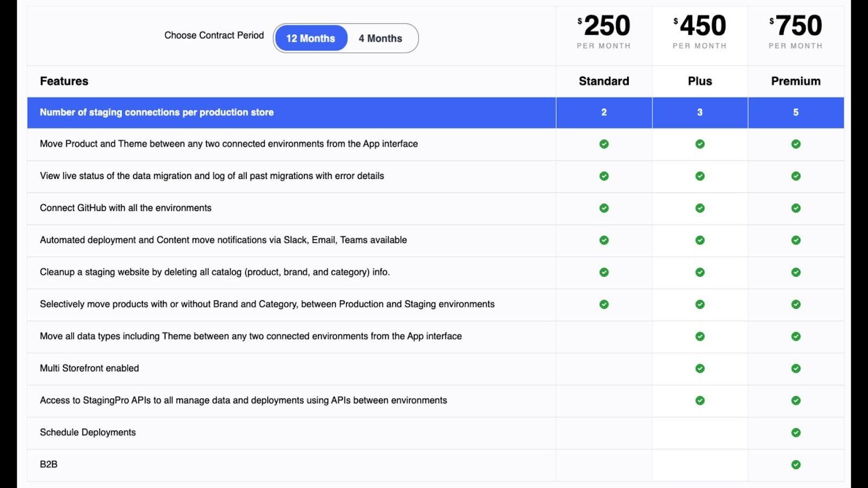
Task: Click the $250 per month price
Action: [x=604, y=27]
